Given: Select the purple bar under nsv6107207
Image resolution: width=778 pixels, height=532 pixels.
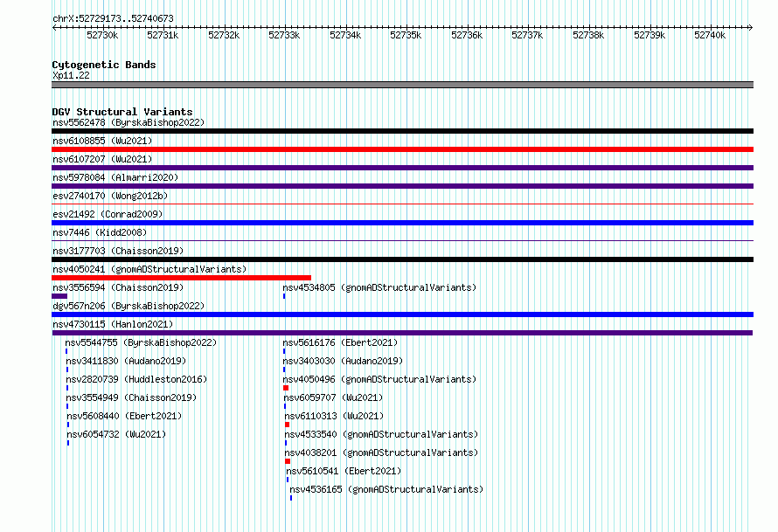Looking at the screenshot, I should (402, 168).
